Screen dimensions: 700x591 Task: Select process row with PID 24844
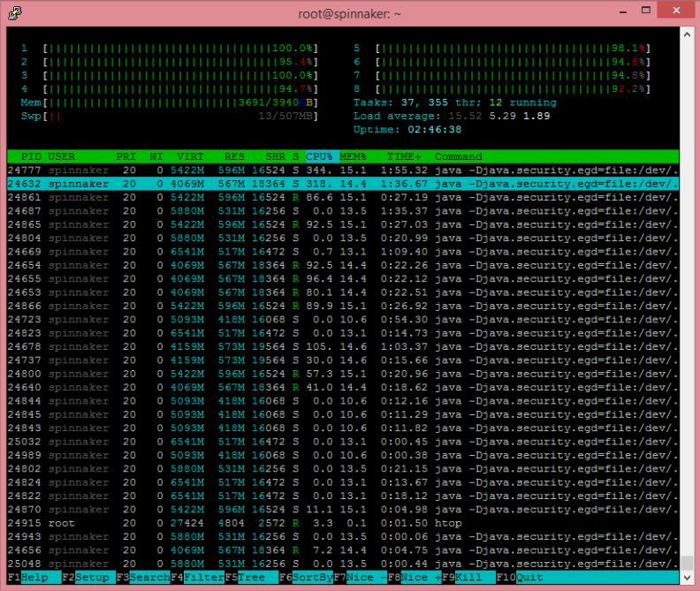click(343, 401)
